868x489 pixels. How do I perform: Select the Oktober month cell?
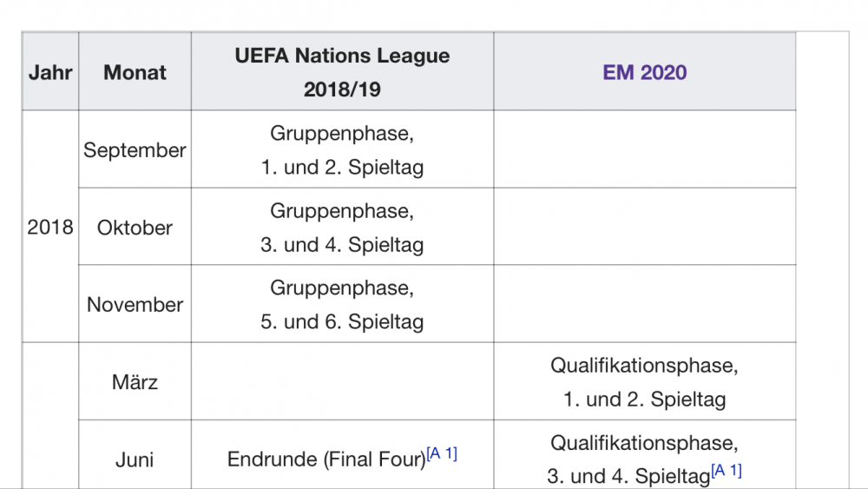(135, 227)
